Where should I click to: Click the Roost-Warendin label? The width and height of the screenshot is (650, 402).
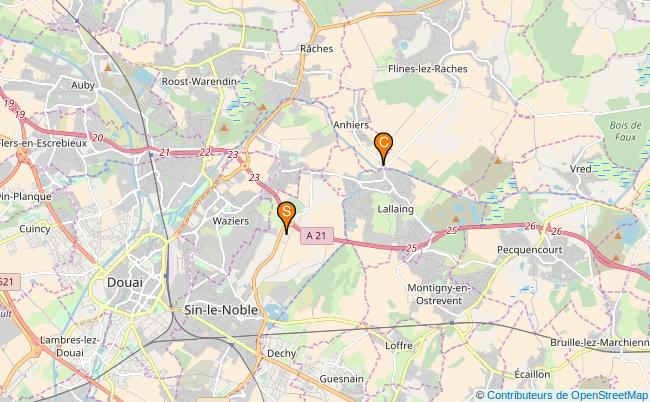[199, 82]
